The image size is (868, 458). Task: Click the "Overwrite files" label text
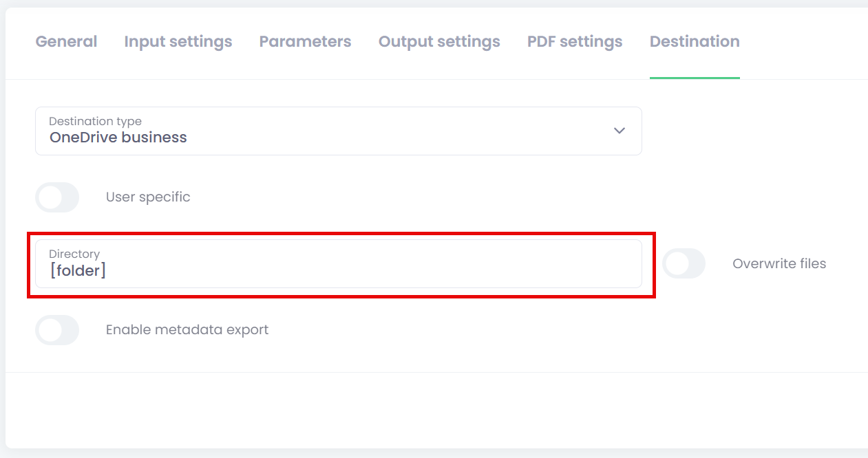pos(779,263)
